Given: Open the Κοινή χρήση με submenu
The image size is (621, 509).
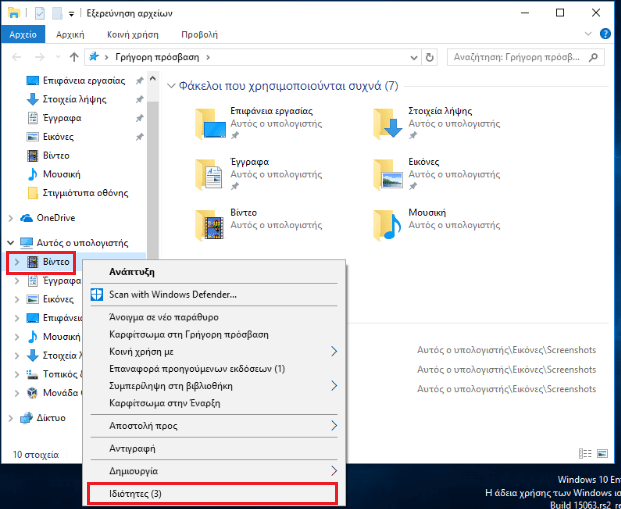Looking at the screenshot, I should [x=214, y=352].
